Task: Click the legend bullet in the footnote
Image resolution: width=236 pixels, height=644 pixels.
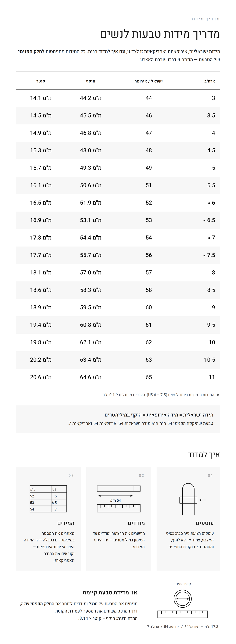Action: pos(218,395)
